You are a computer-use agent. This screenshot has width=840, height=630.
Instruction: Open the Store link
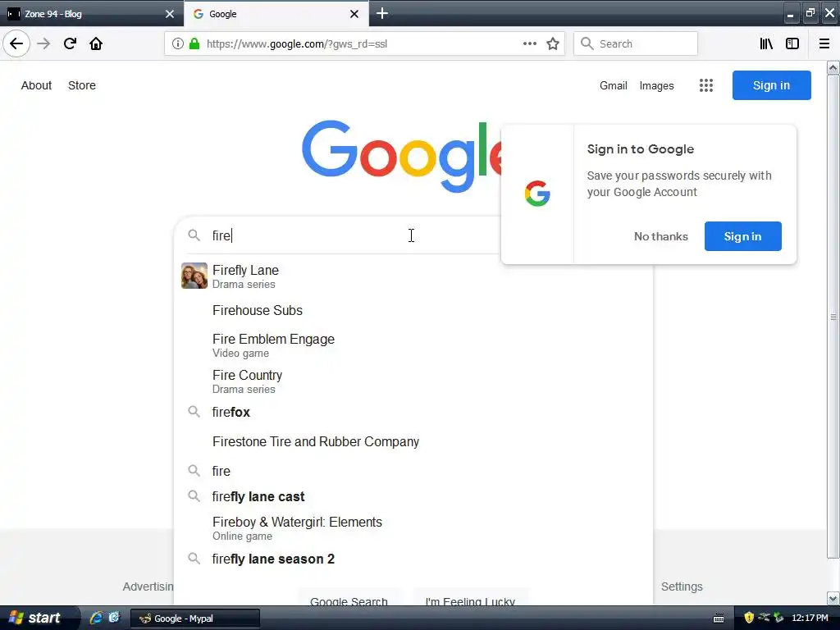82,85
